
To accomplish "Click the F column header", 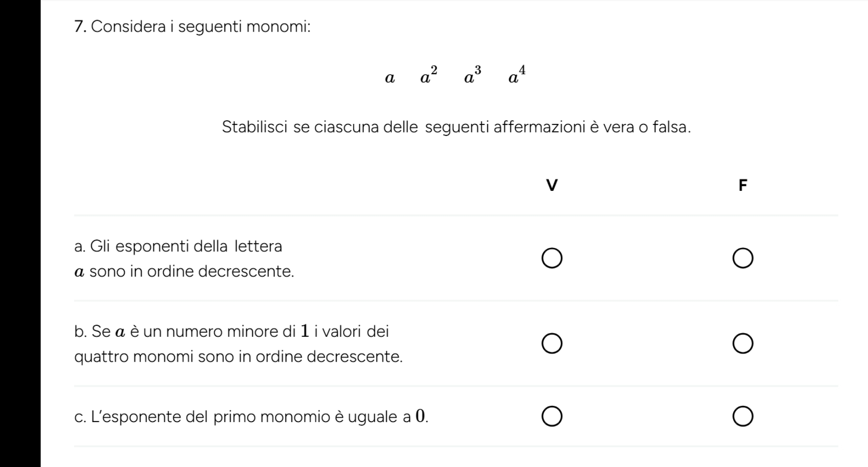I will tap(743, 185).
